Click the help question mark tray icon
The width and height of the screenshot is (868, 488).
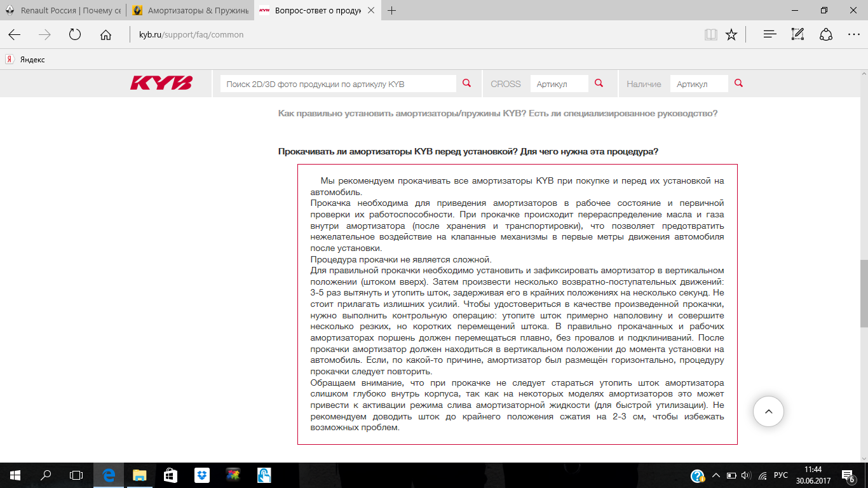[x=698, y=475]
